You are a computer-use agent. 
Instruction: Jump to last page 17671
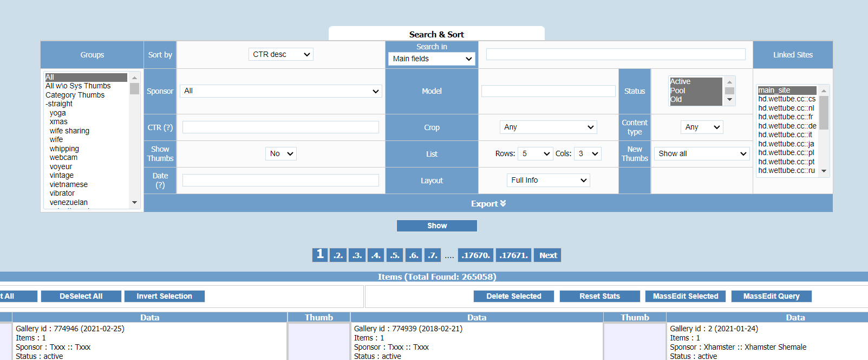point(513,255)
